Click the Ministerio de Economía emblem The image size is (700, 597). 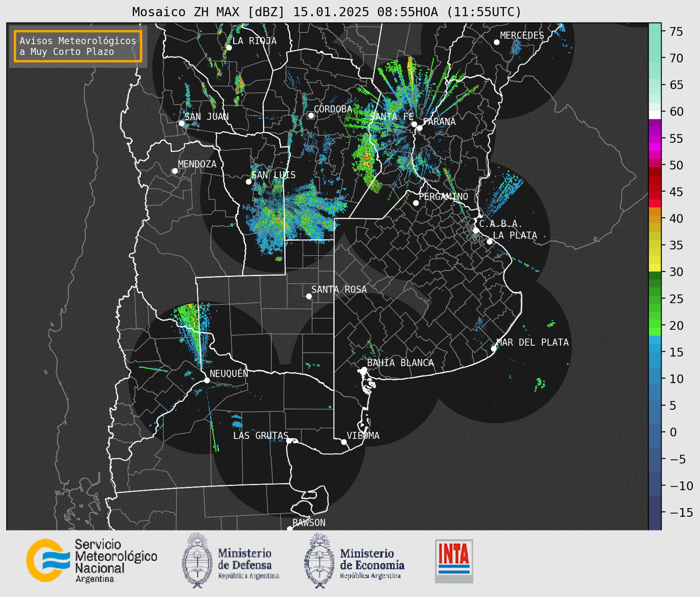[320, 560]
